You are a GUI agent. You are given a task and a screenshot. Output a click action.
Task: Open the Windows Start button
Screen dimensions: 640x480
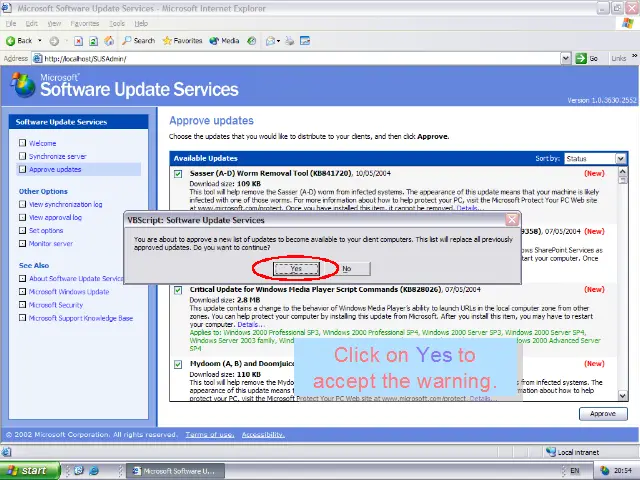point(30,471)
